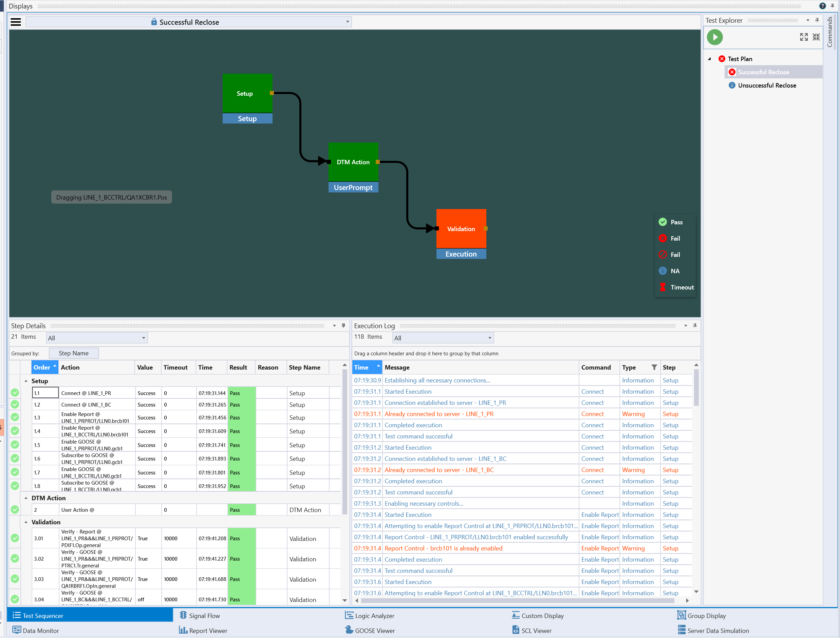Collapse the Setup group in Step Details
This screenshot has height=638, width=840.
26,381
